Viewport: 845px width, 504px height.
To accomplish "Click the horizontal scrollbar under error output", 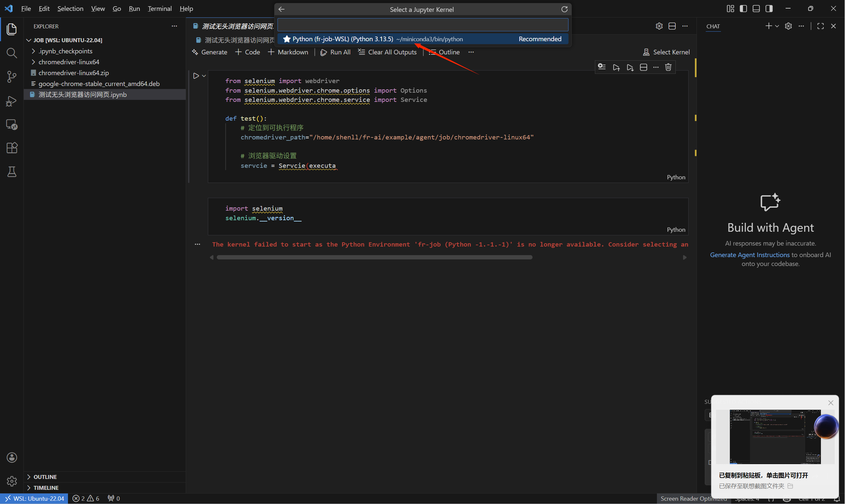I will [374, 257].
